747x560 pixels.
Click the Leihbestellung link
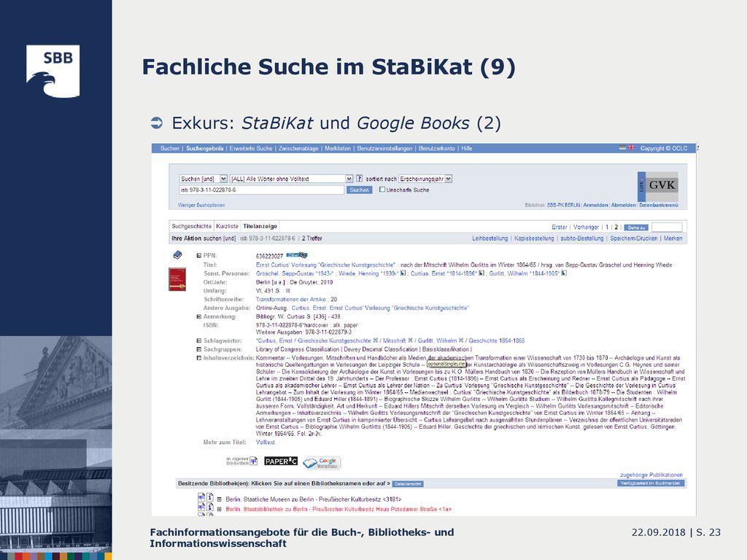tap(489, 238)
